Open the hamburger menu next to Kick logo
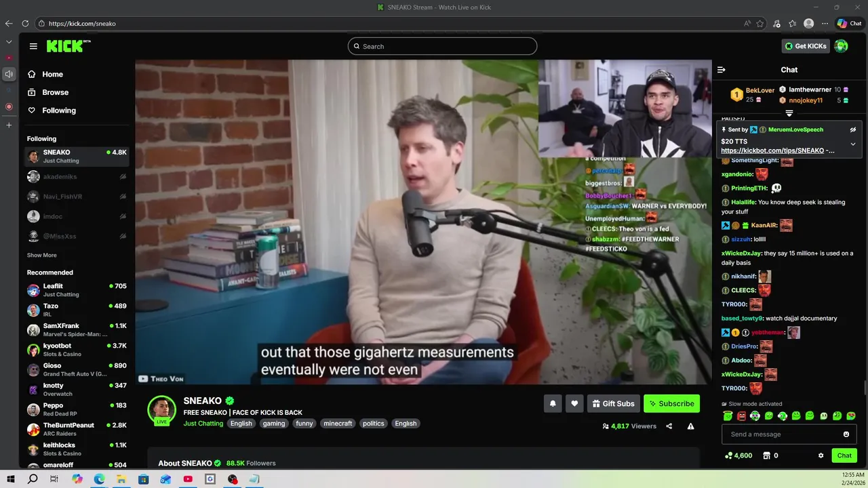Image resolution: width=868 pixels, height=488 pixels. tap(33, 46)
